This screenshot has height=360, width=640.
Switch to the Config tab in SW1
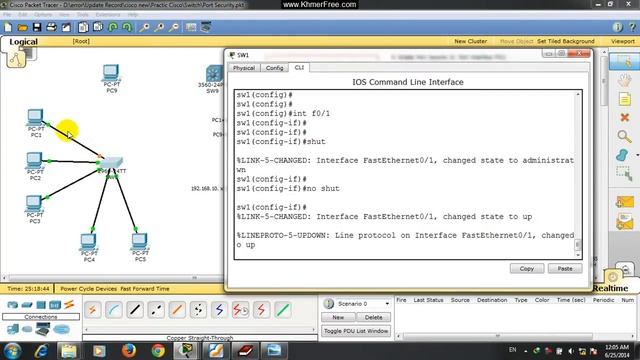click(274, 68)
